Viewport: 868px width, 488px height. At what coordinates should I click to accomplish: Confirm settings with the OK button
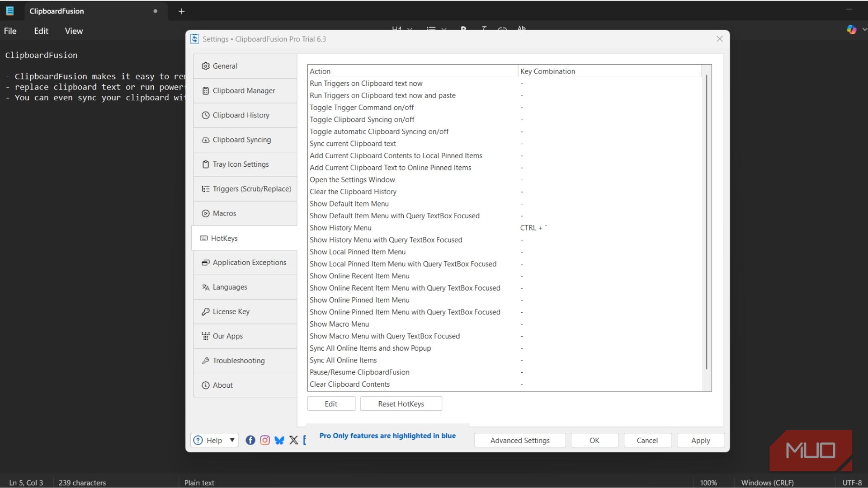pos(594,441)
